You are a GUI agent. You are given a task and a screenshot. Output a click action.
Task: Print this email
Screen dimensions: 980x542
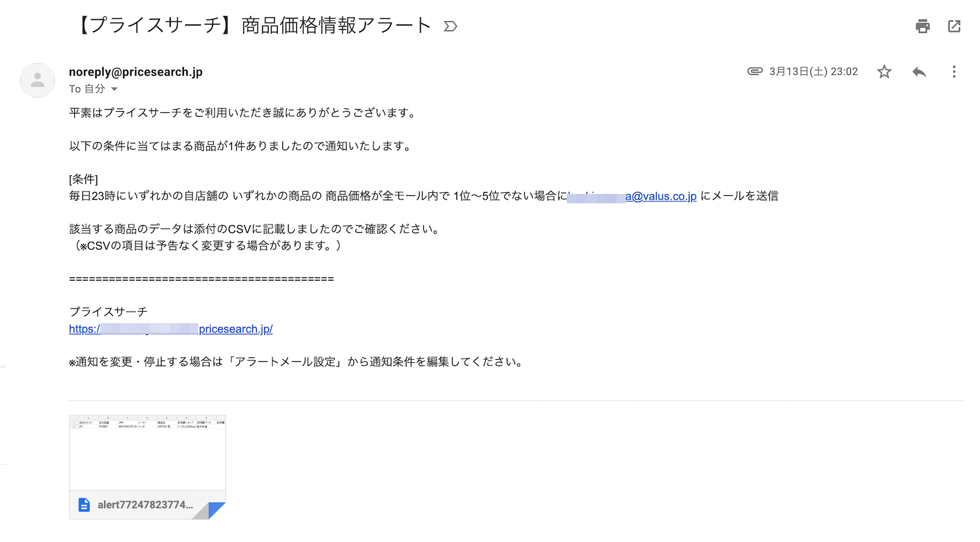[x=923, y=26]
